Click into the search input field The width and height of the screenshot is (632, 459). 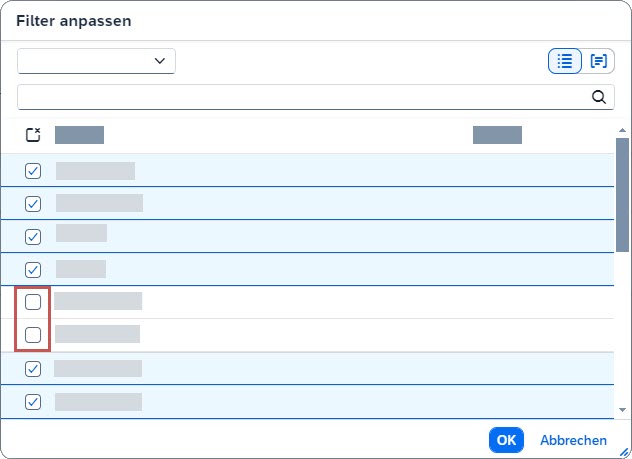click(x=300, y=97)
